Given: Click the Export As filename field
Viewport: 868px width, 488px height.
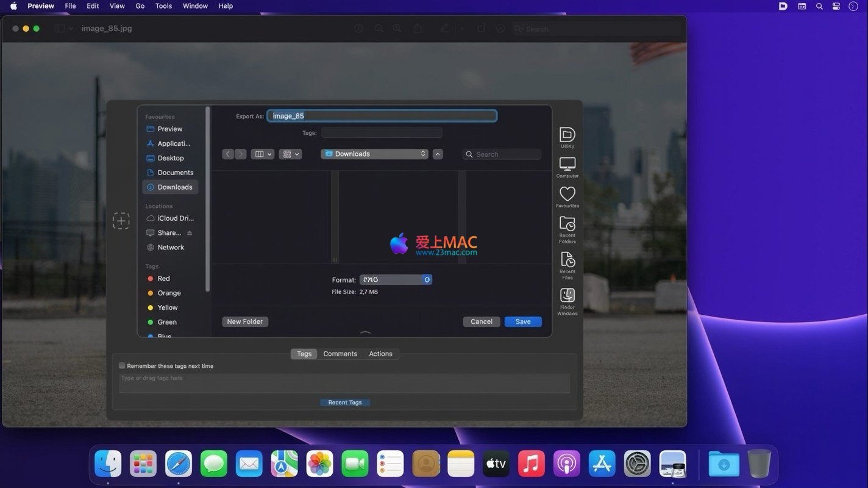Looking at the screenshot, I should pyautogui.click(x=382, y=116).
